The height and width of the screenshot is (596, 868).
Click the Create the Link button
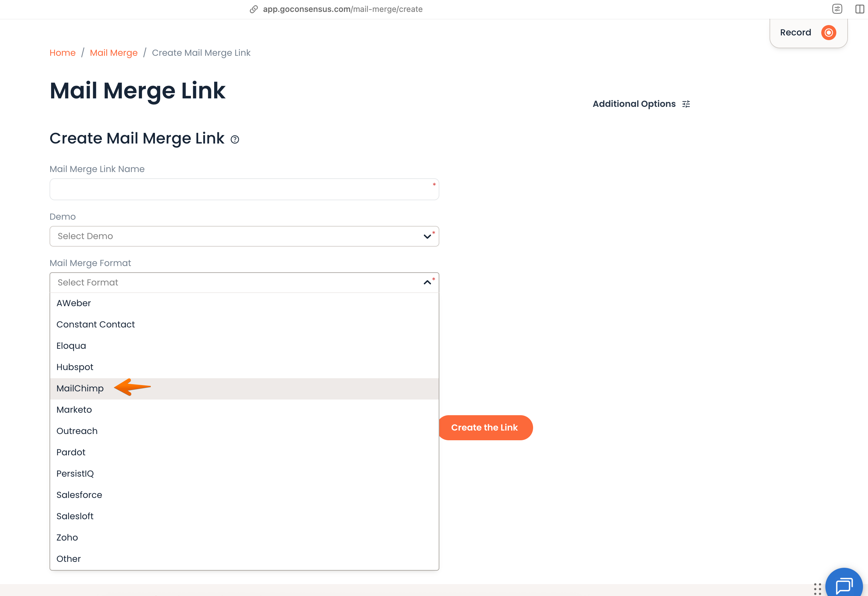coord(485,428)
